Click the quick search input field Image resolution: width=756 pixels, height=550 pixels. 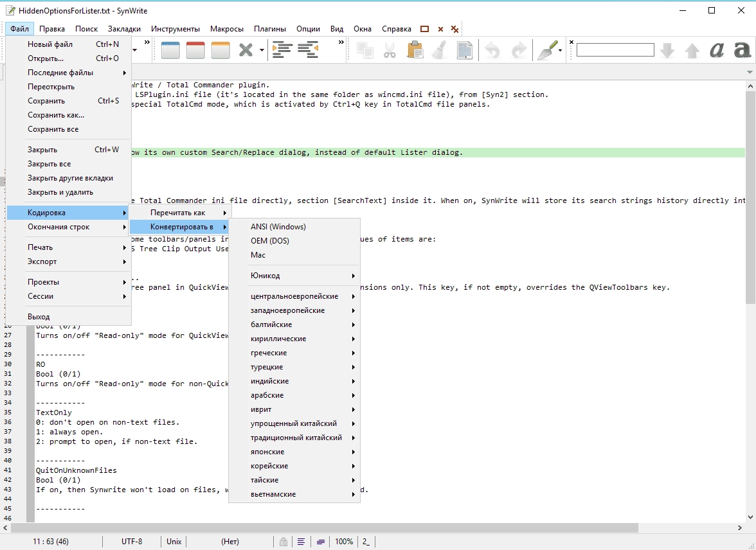coord(615,49)
